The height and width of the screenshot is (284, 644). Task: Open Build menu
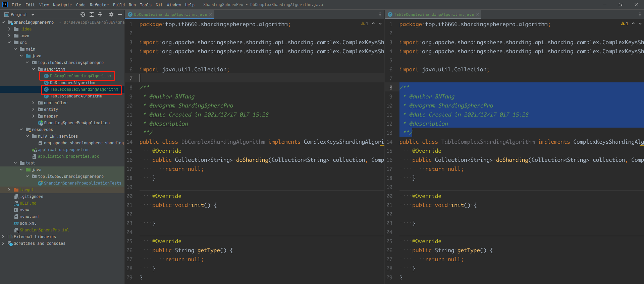point(119,5)
